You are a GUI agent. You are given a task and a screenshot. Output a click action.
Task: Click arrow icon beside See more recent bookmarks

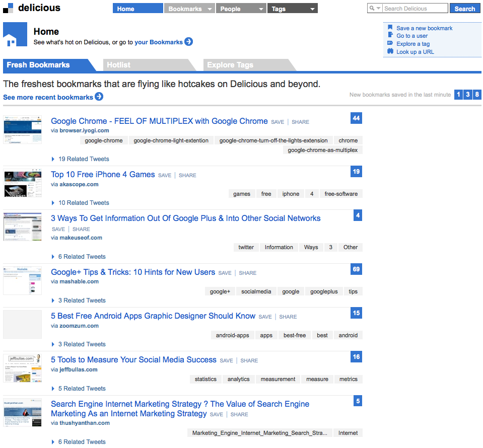(99, 97)
